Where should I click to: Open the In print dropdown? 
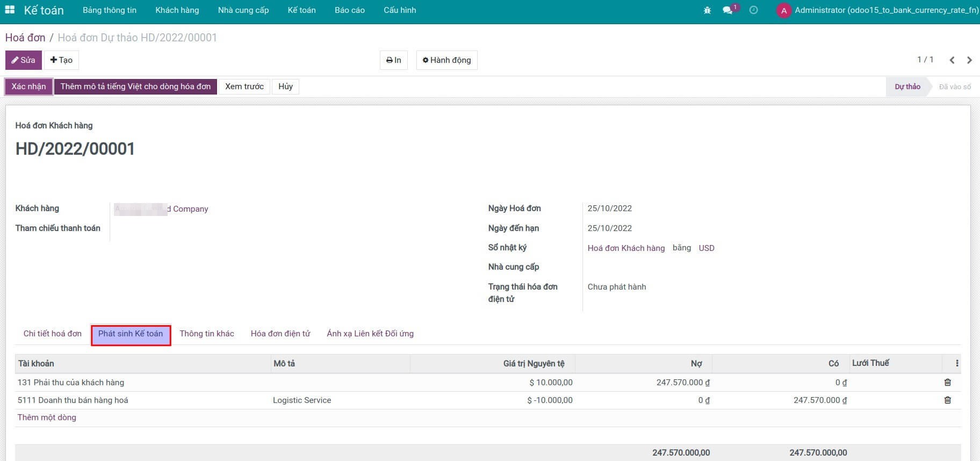click(x=393, y=60)
